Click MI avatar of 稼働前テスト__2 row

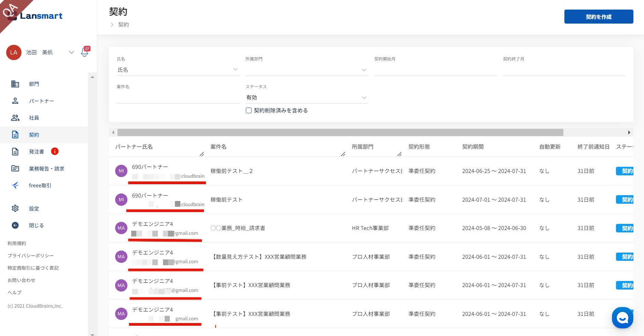pyautogui.click(x=121, y=171)
